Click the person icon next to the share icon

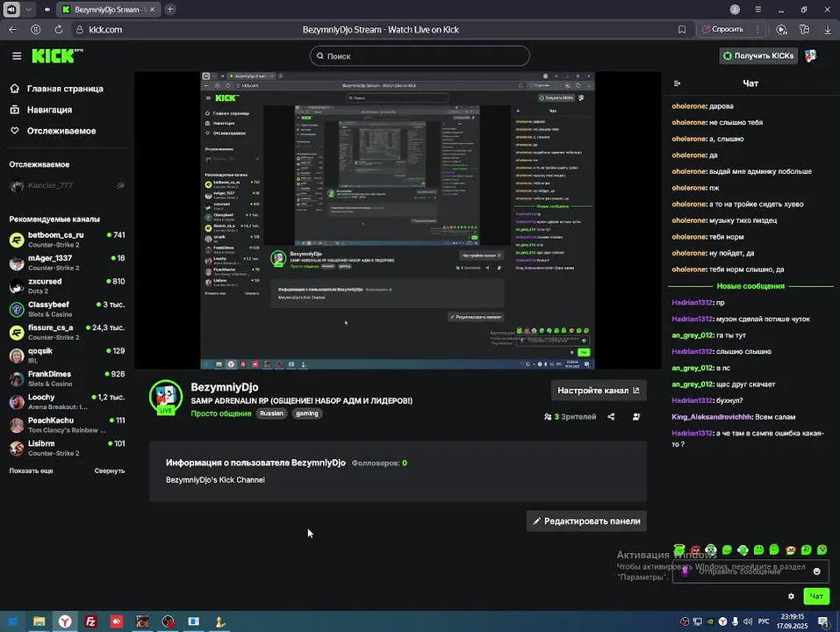click(x=635, y=417)
